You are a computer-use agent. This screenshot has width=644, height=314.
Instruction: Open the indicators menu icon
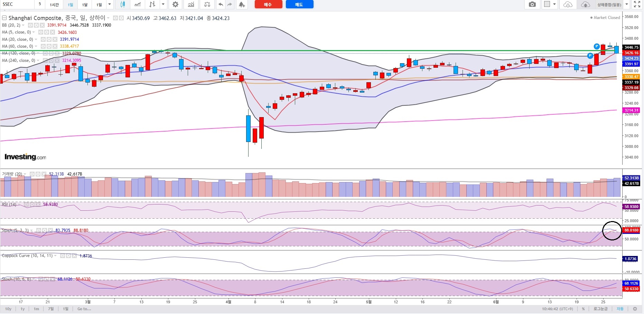click(191, 4)
